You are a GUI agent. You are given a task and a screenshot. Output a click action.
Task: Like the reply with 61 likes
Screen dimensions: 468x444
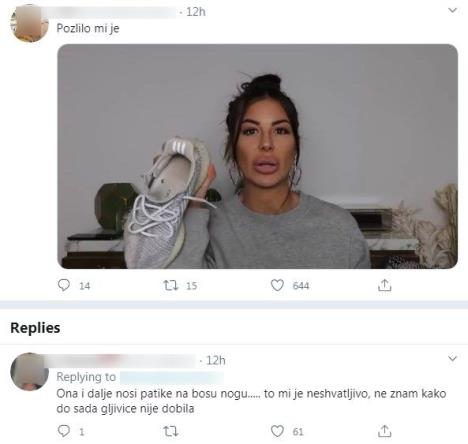point(277,431)
